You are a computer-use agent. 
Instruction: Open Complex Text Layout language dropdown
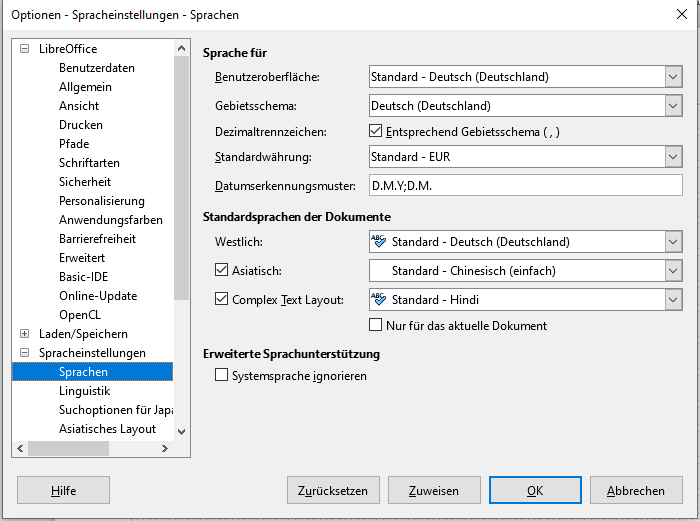click(x=673, y=300)
